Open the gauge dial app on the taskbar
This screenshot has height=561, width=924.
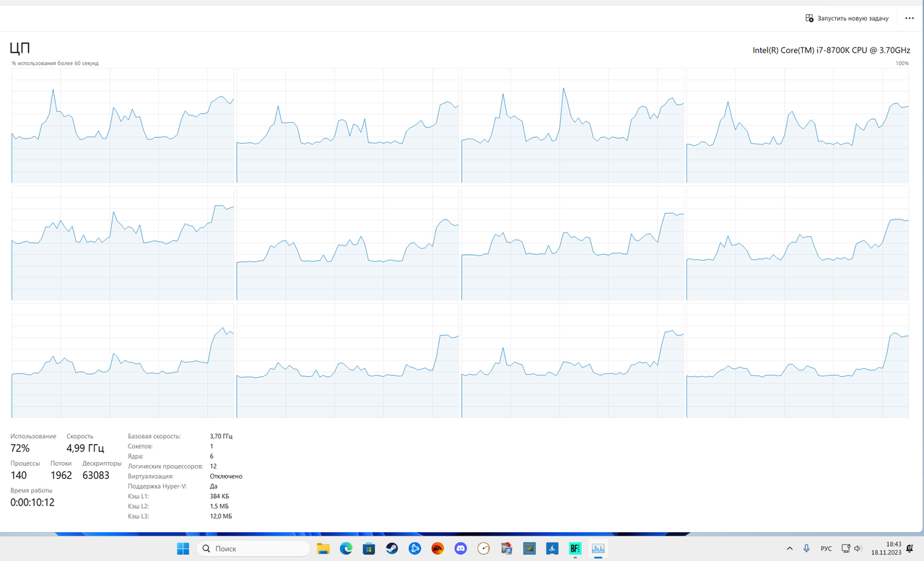[x=484, y=549]
